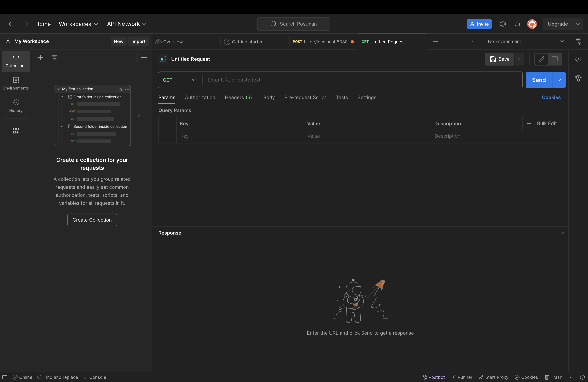The height and width of the screenshot is (382, 588).
Task: Expand the Workspaces dropdown
Action: tap(78, 24)
